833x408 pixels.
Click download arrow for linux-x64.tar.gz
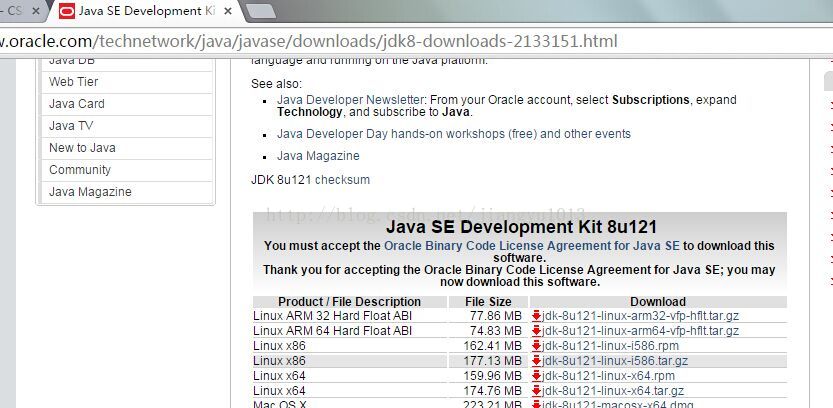536,391
